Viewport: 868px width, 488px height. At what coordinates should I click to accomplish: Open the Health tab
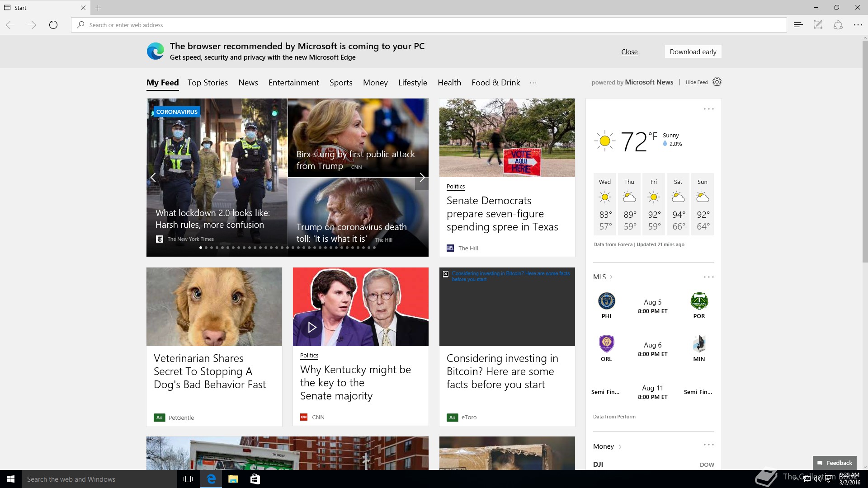tap(449, 83)
